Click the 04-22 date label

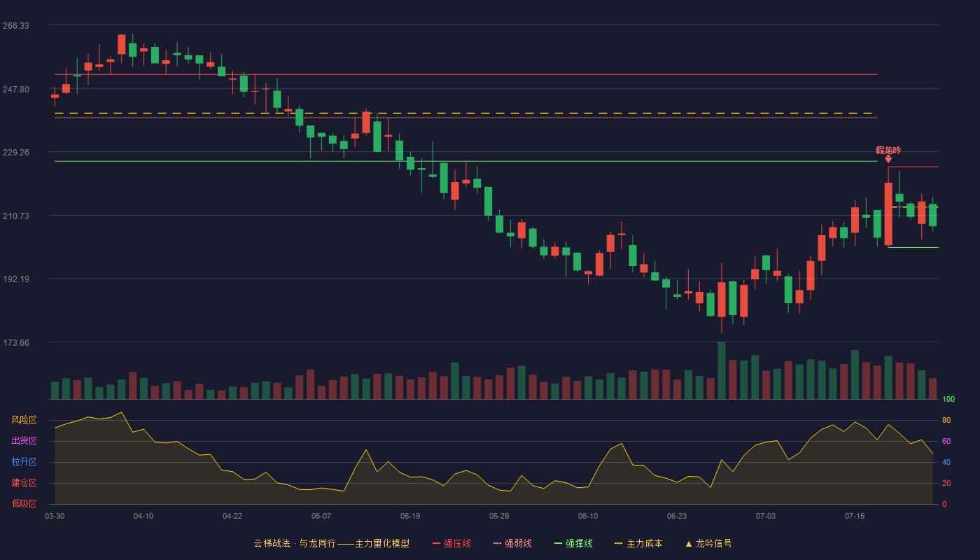coord(232,516)
